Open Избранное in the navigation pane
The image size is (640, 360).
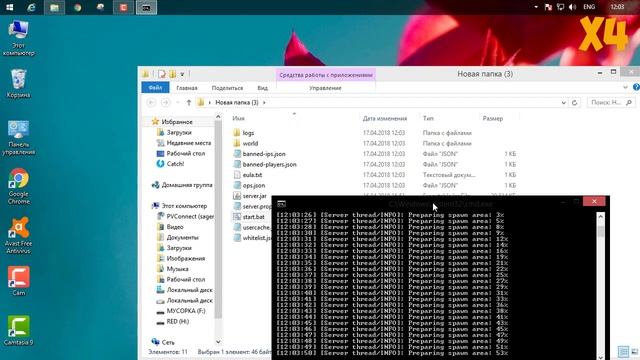(177, 122)
